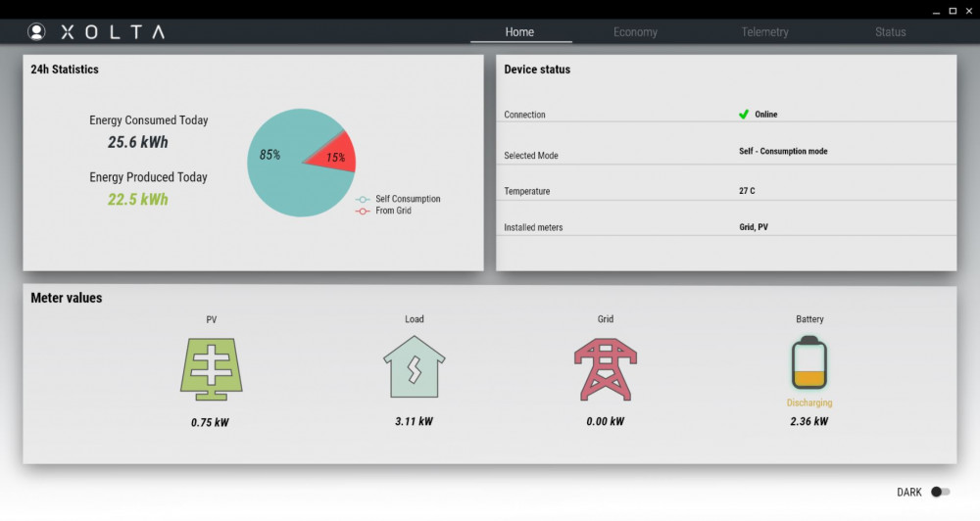Click the 22.5 kWh produced value
The width and height of the screenshot is (980, 521).
coord(137,199)
